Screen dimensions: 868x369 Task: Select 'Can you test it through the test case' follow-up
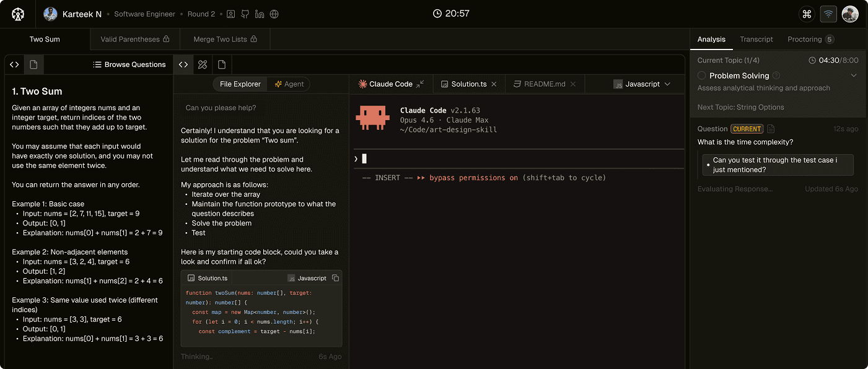(778, 165)
